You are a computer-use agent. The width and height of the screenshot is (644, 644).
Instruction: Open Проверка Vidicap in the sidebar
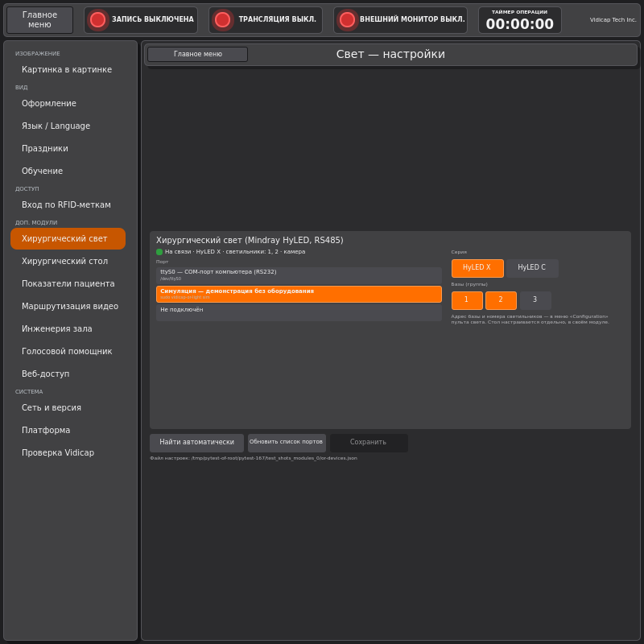tap(68, 453)
